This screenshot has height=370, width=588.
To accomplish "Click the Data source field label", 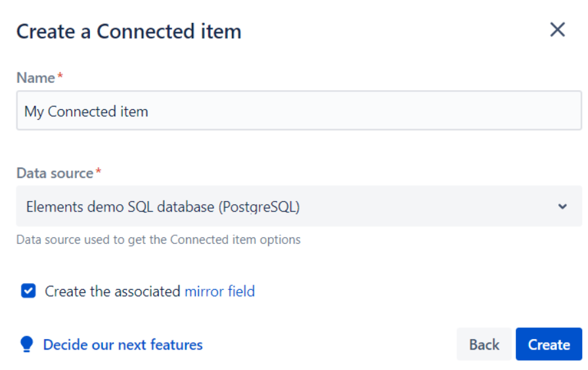I will click(x=55, y=173).
